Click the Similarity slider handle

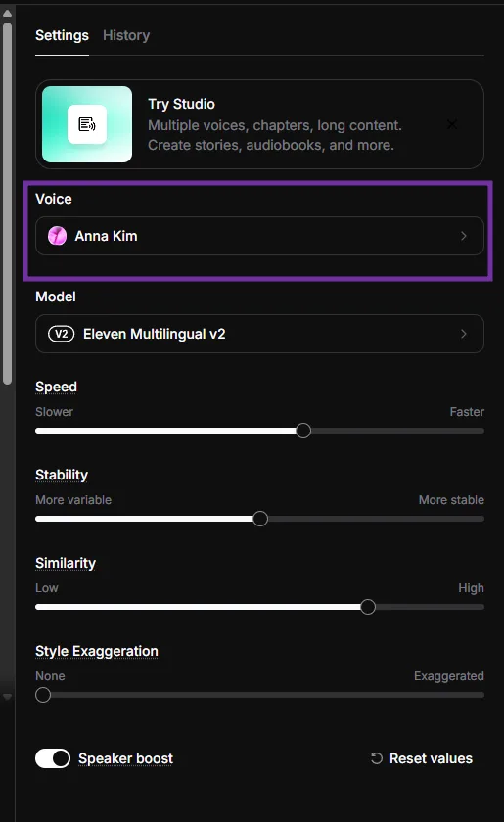click(368, 607)
